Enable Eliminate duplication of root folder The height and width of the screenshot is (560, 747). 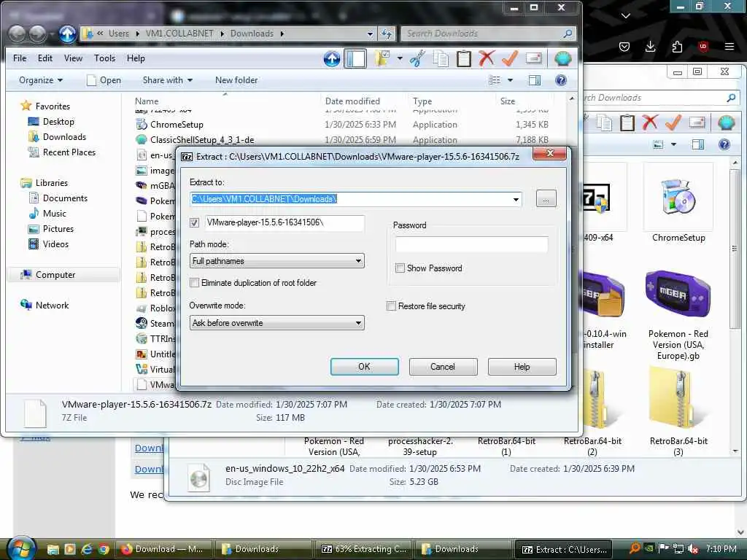click(194, 283)
